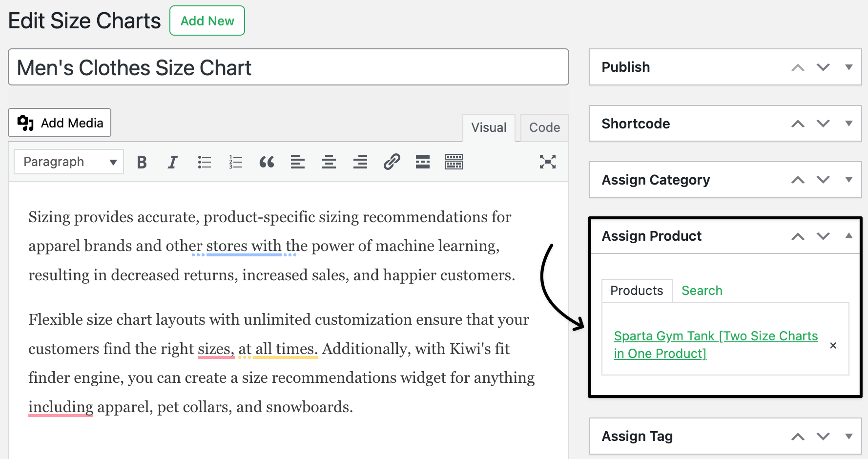Open the Search tab in Assign Product

click(x=702, y=291)
